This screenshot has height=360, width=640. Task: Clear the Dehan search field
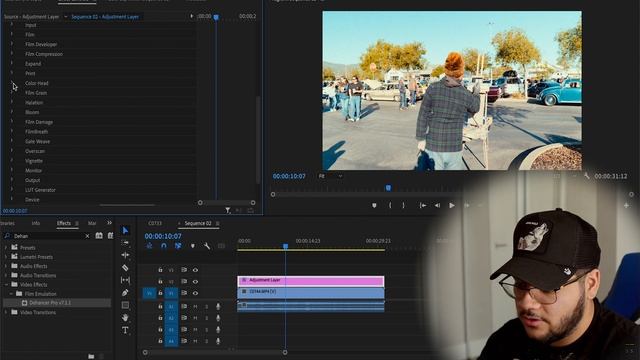point(87,236)
